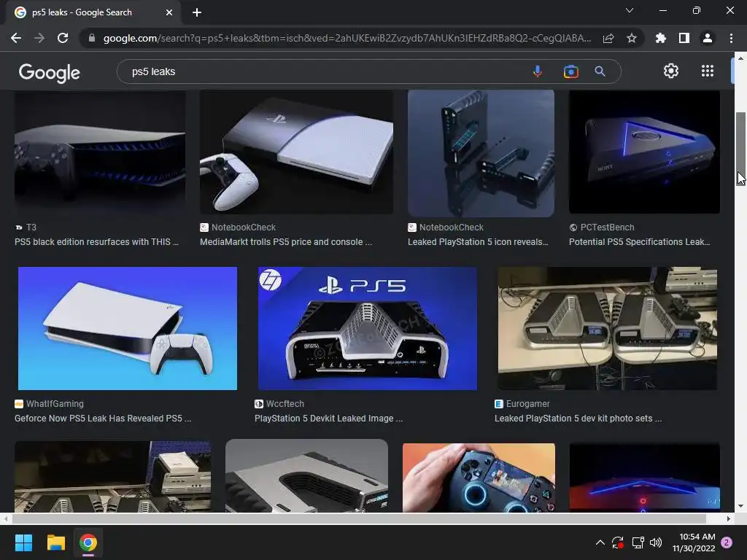Open the taskbar clock showing 10:54 AM

[694, 542]
